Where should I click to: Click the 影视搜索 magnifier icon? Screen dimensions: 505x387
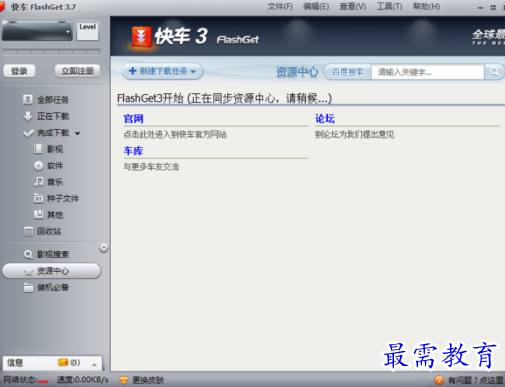click(x=28, y=254)
